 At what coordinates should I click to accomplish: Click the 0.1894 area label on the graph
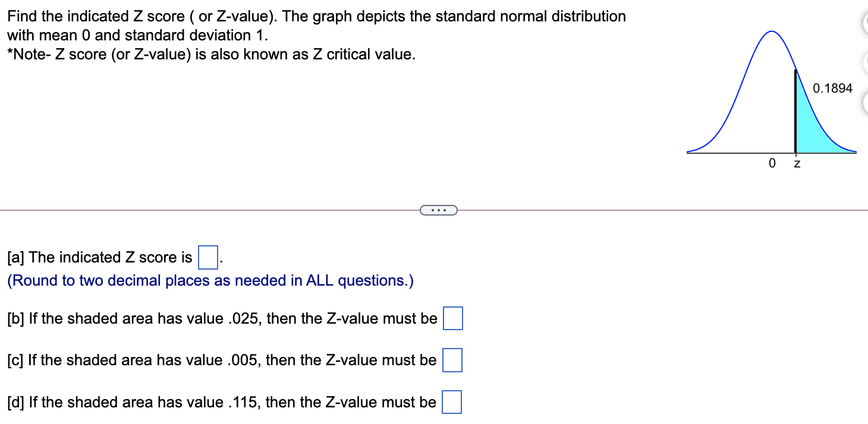(832, 88)
